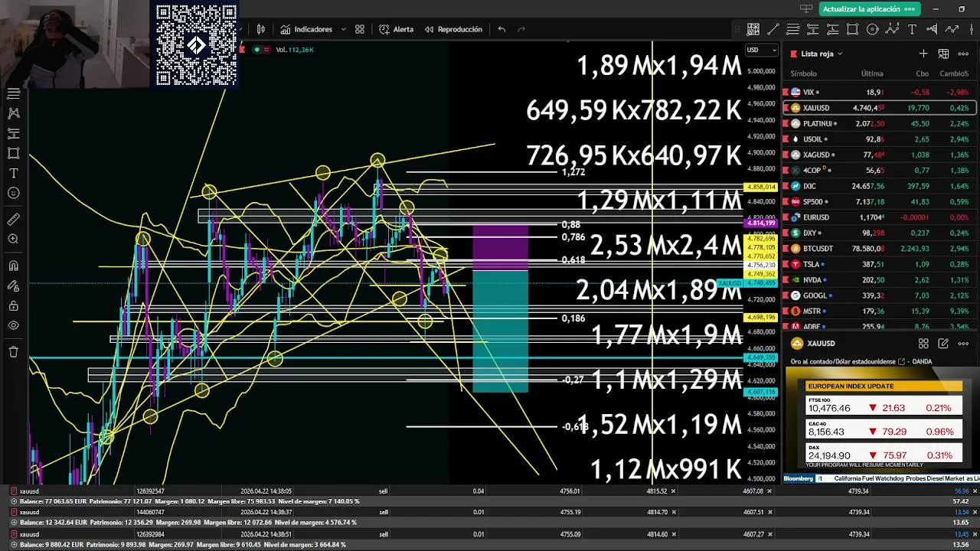
Task: Toggle lock all drawings
Action: pyautogui.click(x=13, y=305)
